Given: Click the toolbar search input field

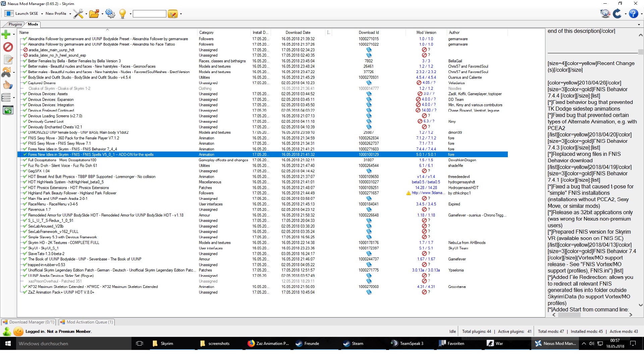Looking at the screenshot, I should pos(149,14).
